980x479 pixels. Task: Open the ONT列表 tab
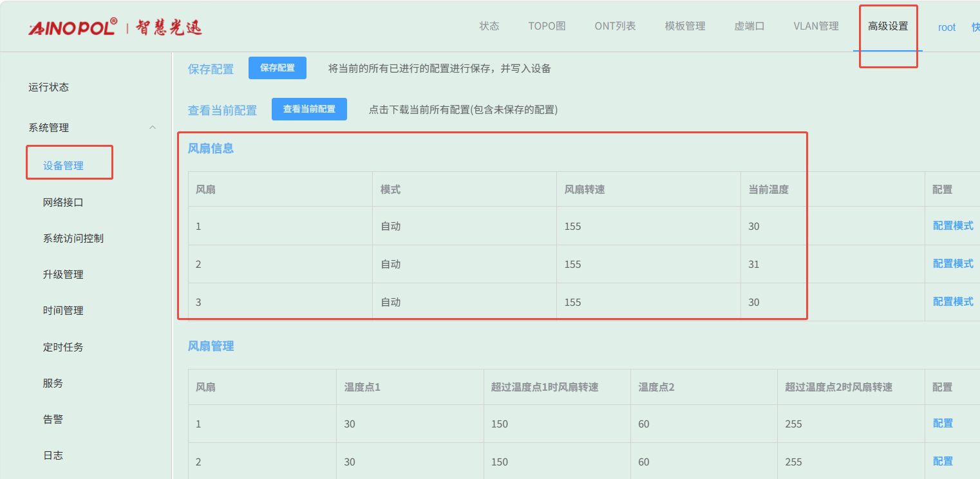point(615,26)
